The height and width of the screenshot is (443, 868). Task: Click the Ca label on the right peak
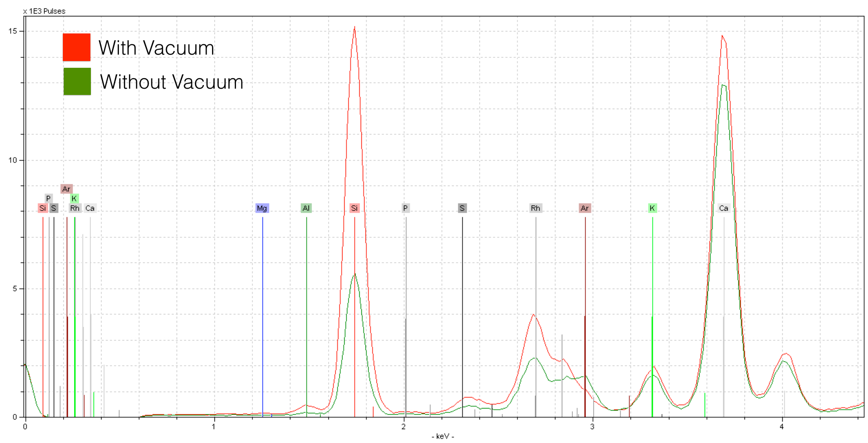(723, 208)
